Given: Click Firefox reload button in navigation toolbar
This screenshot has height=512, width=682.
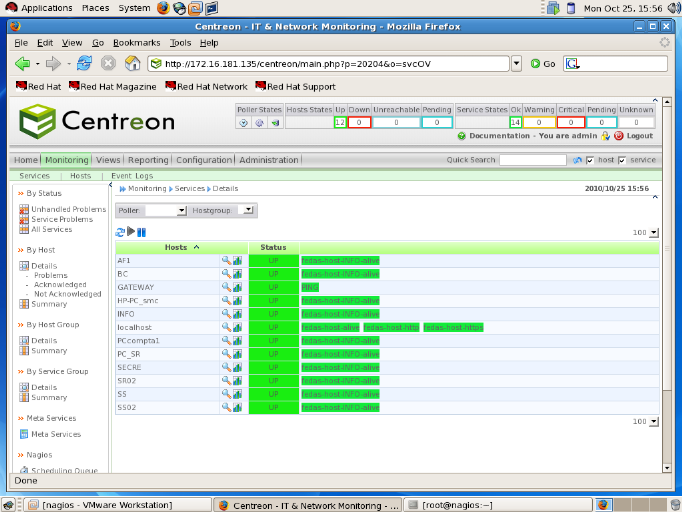Looking at the screenshot, I should tap(85, 63).
